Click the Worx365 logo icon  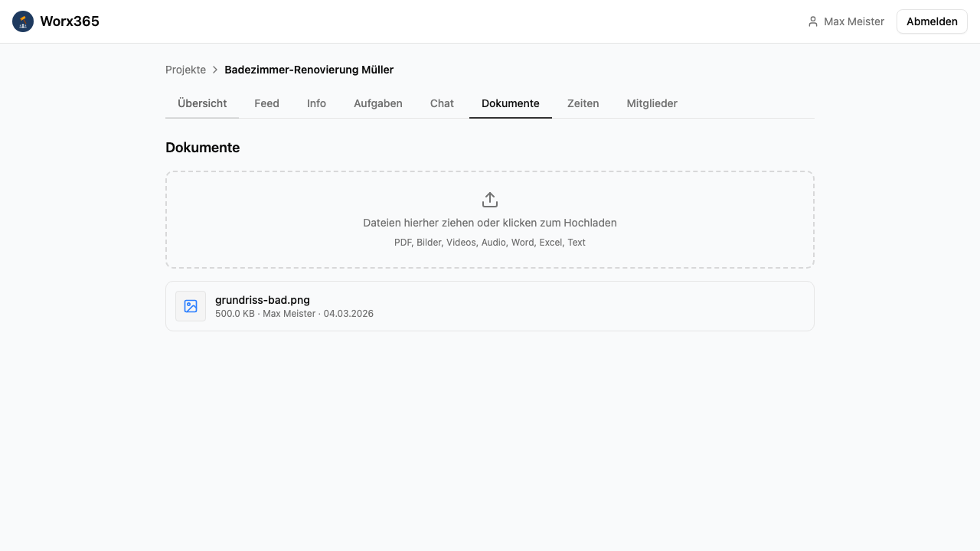click(23, 21)
